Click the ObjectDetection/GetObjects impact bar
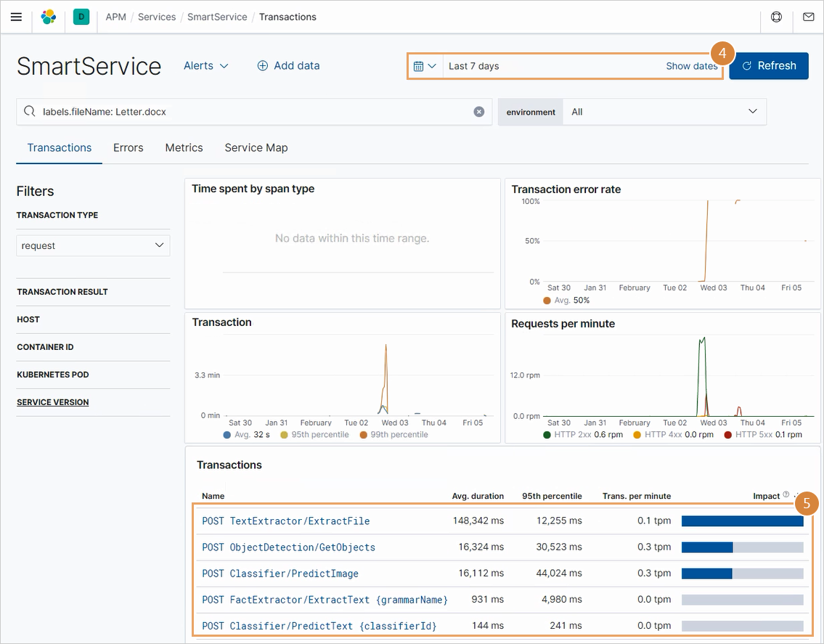The height and width of the screenshot is (644, 824). (742, 547)
